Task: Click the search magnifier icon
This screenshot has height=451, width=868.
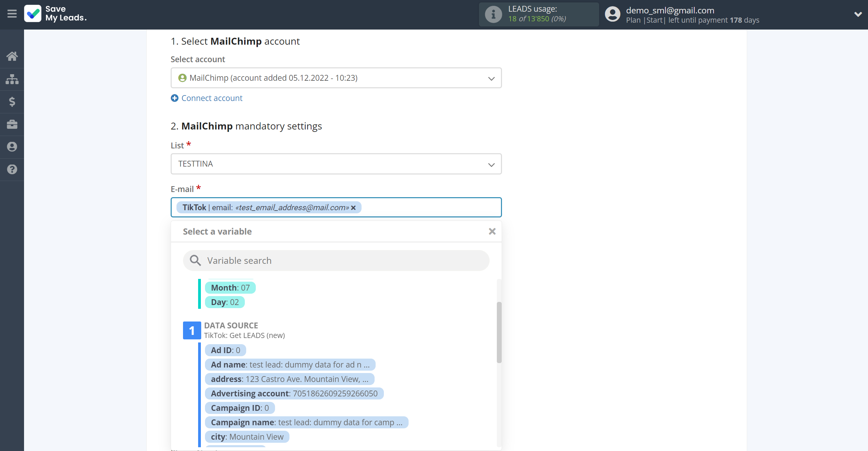Action: pos(195,261)
